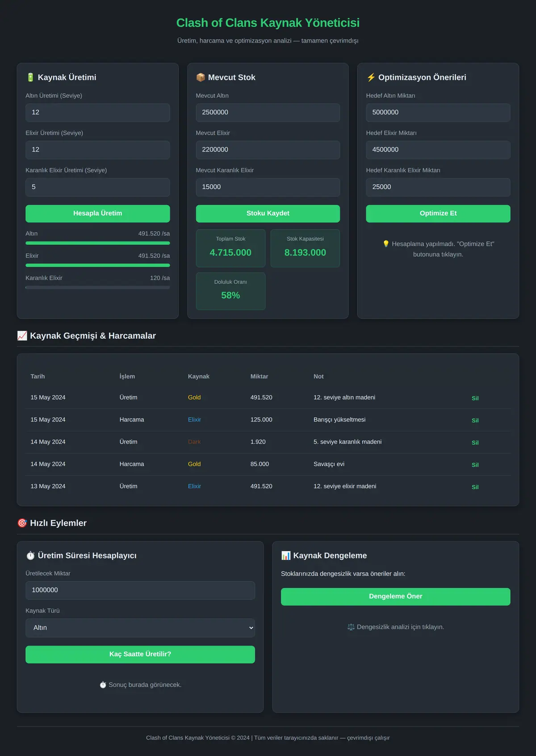Focus the Altın Üretimi (Seviye) field
Viewport: 536px width, 756px height.
tap(98, 113)
